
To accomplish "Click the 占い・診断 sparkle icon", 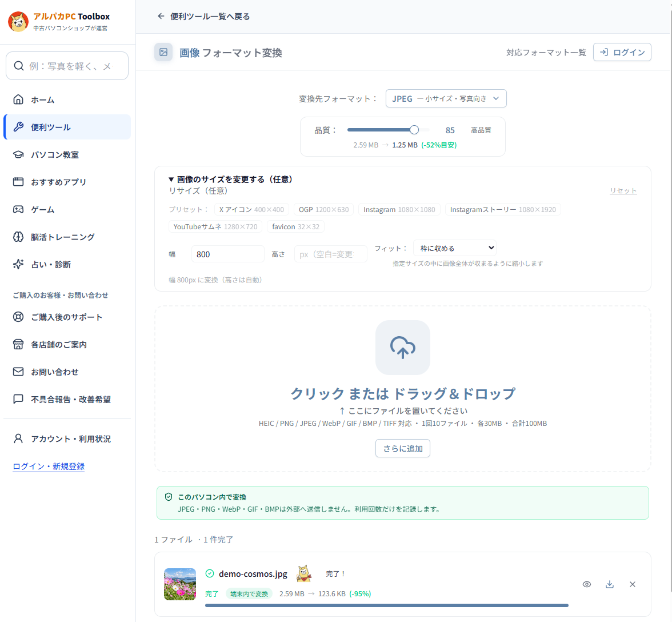I will click(x=18, y=264).
